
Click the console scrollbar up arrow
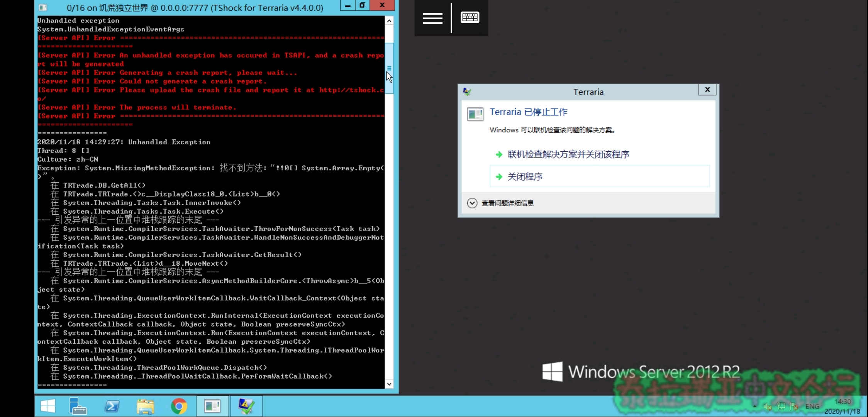pos(389,21)
